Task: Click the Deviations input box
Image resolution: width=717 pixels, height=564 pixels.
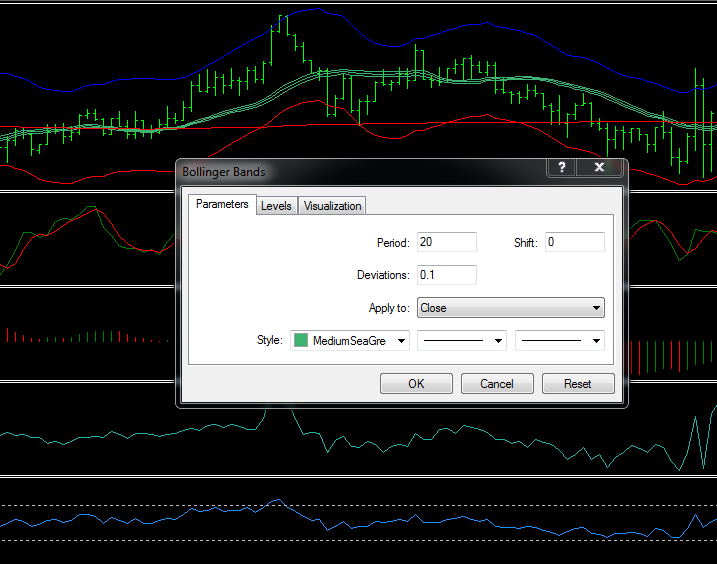Action: pos(446,275)
